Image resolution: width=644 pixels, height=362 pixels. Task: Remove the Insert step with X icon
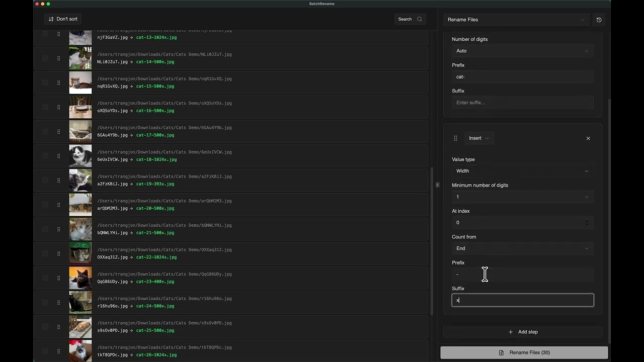588,138
